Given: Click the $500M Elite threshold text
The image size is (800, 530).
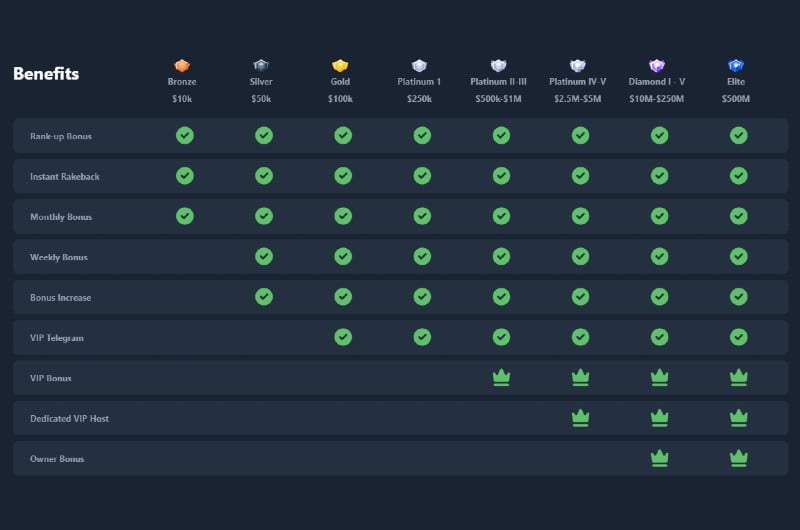Looking at the screenshot, I should pos(736,98).
